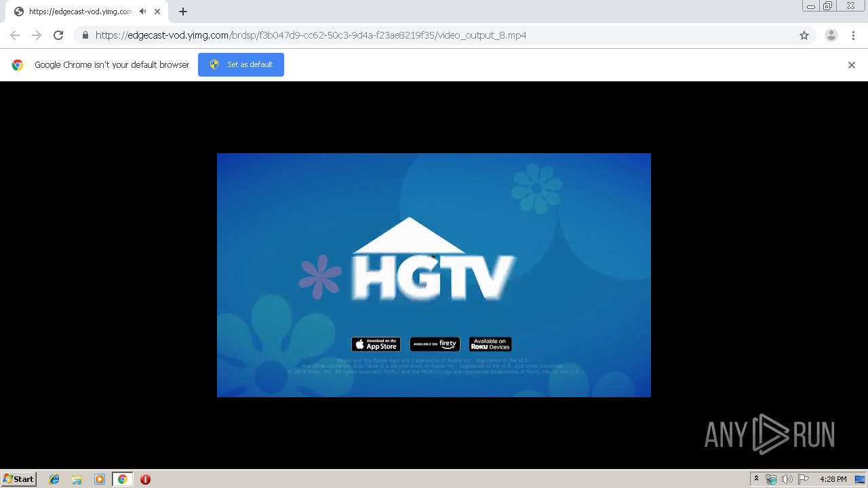
Task: Click the fire tv badge in the video
Action: pos(435,344)
